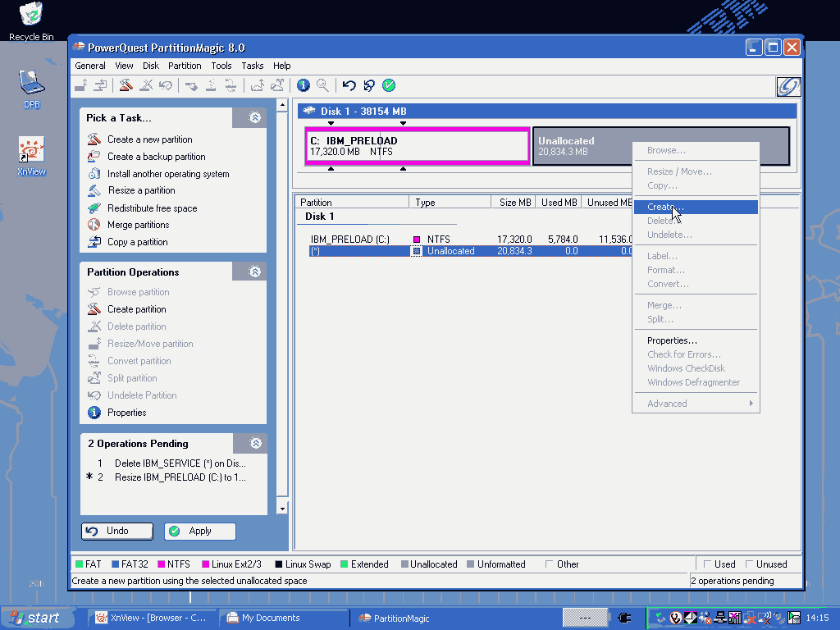Select the IBM_PRELOAD (C:) partition row
Screen dimensions: 840x630
tap(349, 240)
